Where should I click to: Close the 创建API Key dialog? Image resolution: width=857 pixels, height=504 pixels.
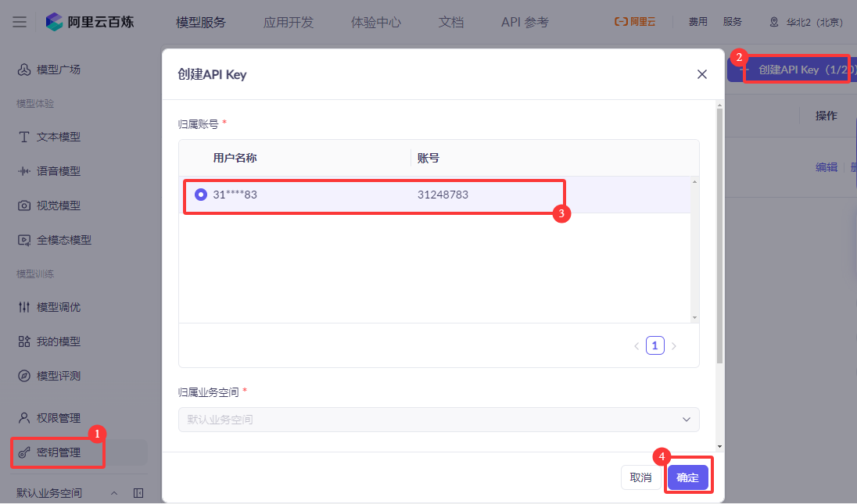pyautogui.click(x=701, y=74)
